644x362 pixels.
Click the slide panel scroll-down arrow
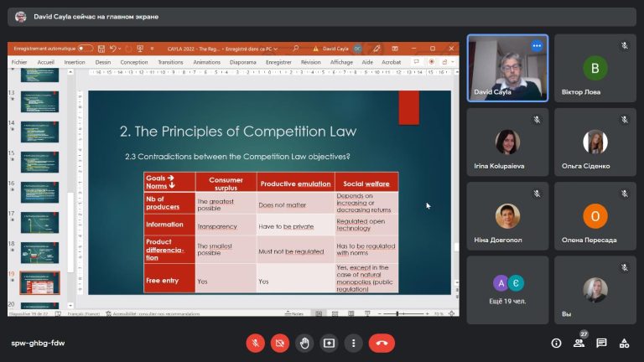coord(70,306)
